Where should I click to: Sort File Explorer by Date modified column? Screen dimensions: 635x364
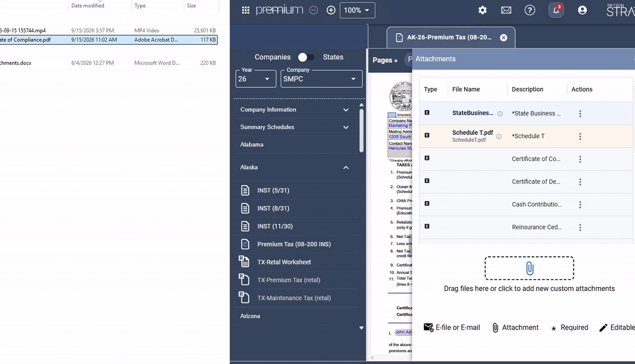coord(87,6)
